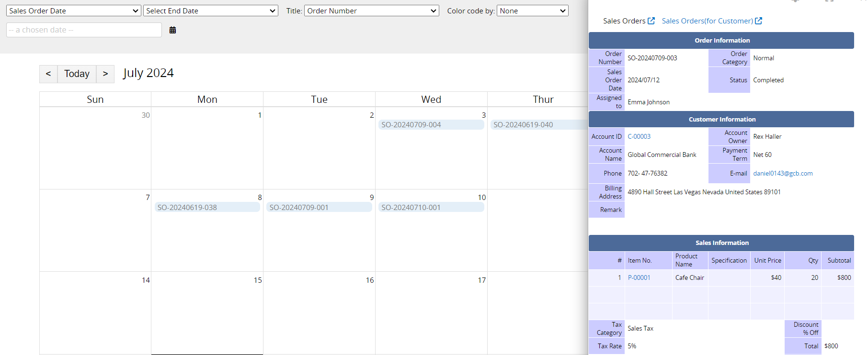
Task: Click the Sun column header
Action: click(x=95, y=99)
